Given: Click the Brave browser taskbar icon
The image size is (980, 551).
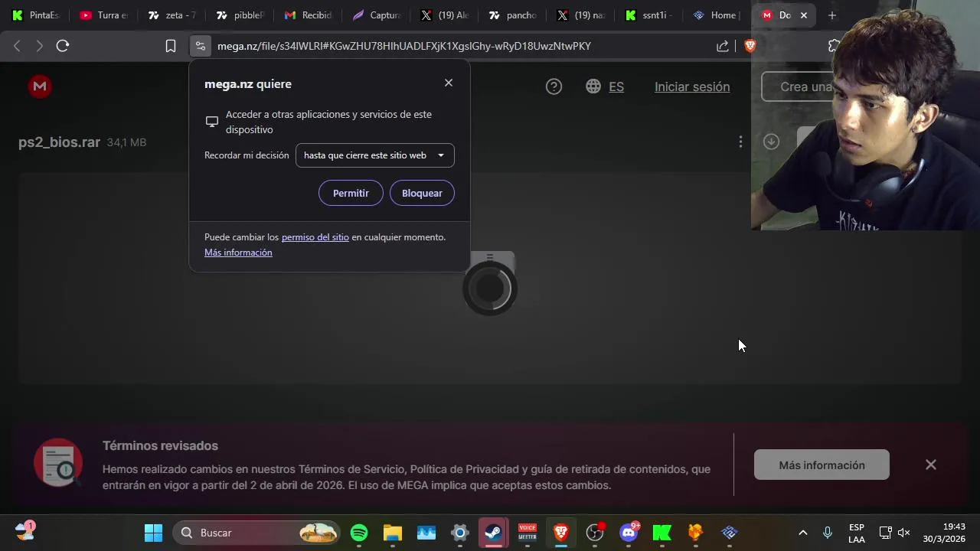Looking at the screenshot, I should pyautogui.click(x=561, y=533).
